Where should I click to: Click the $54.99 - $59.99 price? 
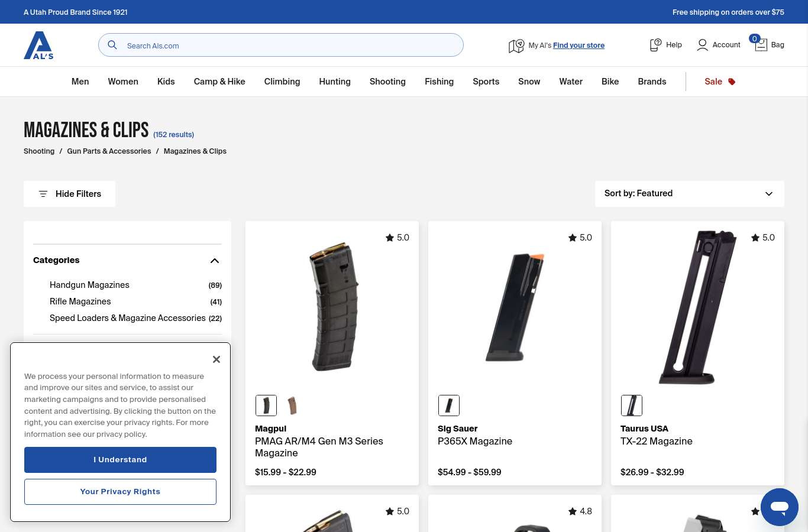[x=470, y=472]
